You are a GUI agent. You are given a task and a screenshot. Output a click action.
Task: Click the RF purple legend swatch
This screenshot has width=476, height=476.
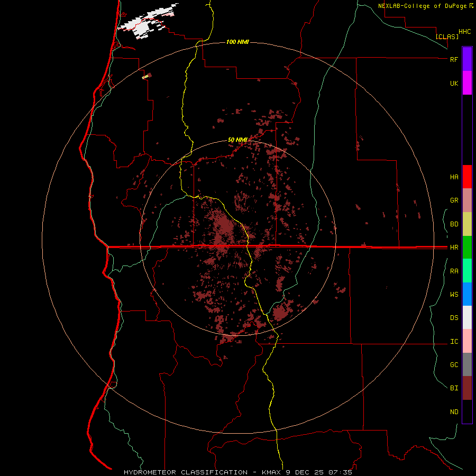(467, 59)
